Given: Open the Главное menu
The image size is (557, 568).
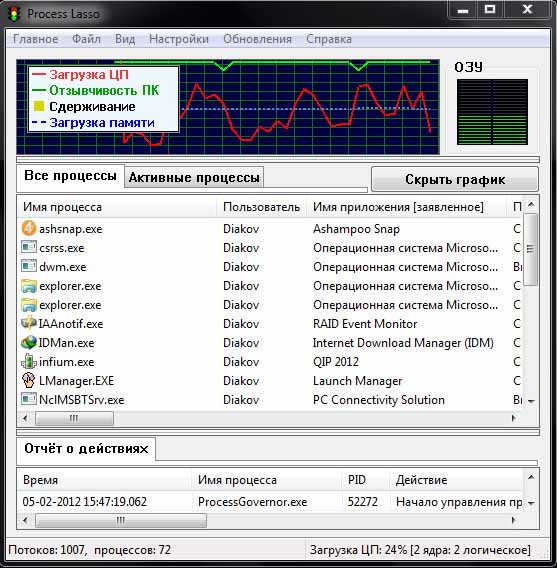Looking at the screenshot, I should (x=35, y=39).
